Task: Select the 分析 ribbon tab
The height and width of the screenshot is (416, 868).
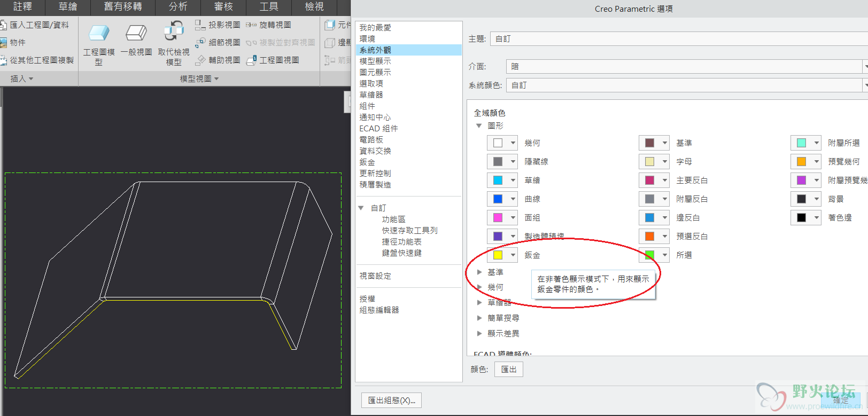Action: [178, 7]
